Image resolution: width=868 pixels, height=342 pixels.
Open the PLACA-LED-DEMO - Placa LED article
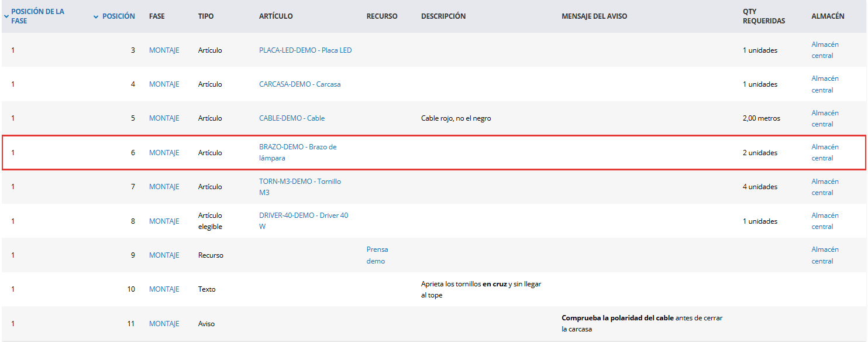point(305,50)
